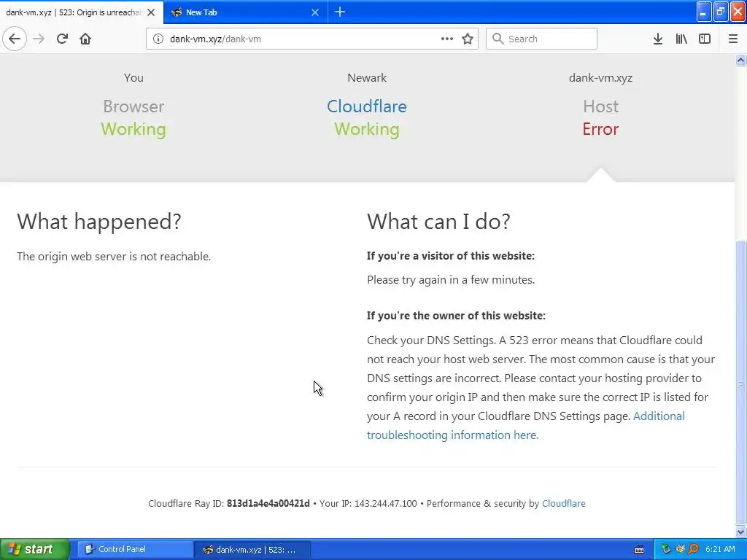
Task: Click 'The origin web server is not reachable.'
Action: click(114, 256)
